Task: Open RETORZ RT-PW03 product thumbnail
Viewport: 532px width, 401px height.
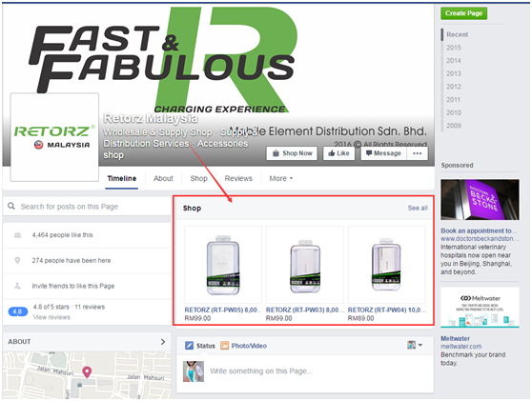Action: (x=305, y=265)
